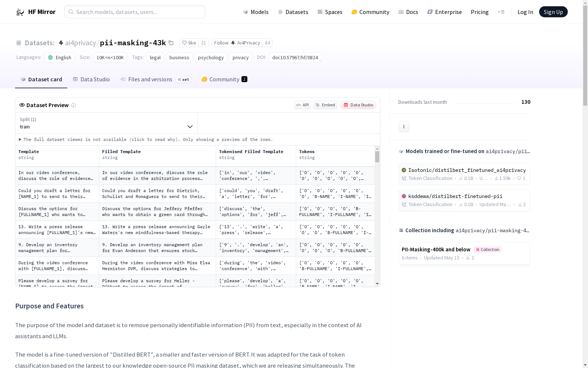Click the follower count 84
This screenshot has width=588, height=368.
point(268,43)
